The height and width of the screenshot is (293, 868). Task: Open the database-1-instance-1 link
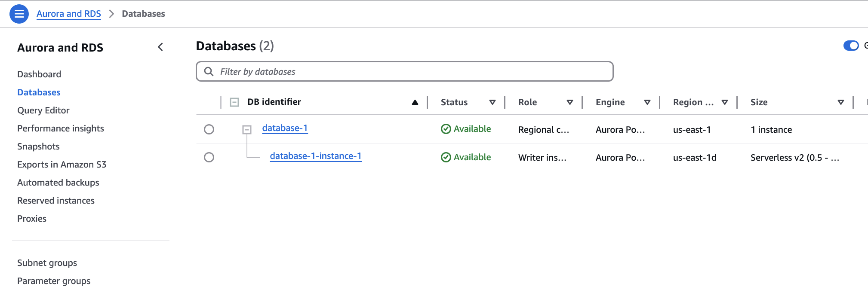pyautogui.click(x=316, y=156)
